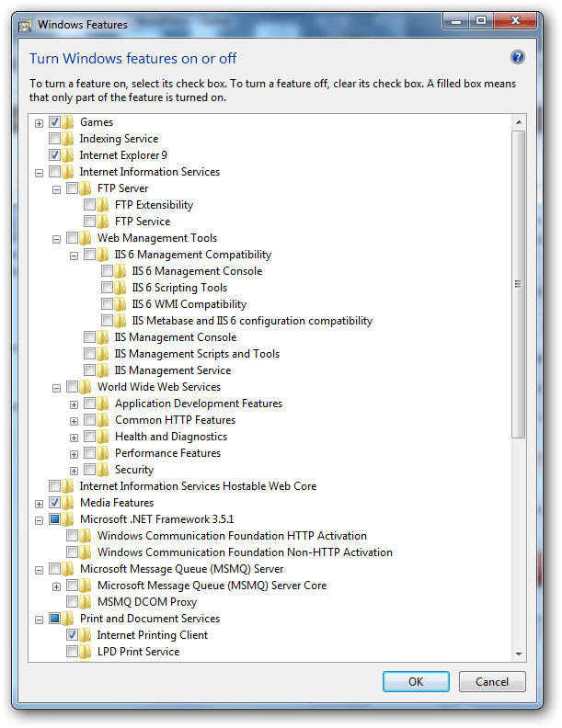Image resolution: width=562 pixels, height=728 pixels.
Task: Collapse the Internet Information Services node
Action: (39, 173)
